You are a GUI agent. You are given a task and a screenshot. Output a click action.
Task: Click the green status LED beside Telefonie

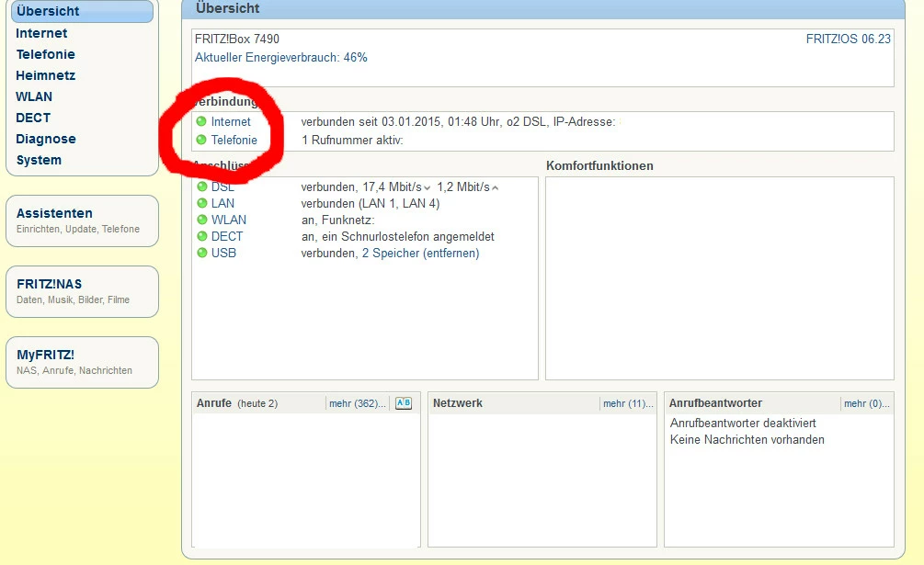pos(201,140)
